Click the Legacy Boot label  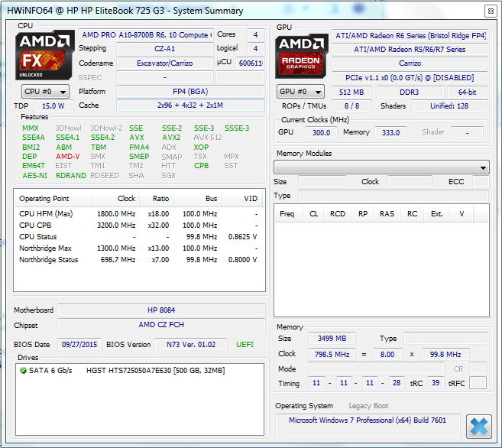[368, 406]
